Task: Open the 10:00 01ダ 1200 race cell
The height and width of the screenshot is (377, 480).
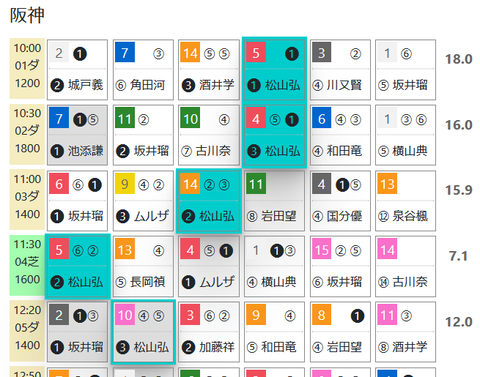Action: pos(27,68)
